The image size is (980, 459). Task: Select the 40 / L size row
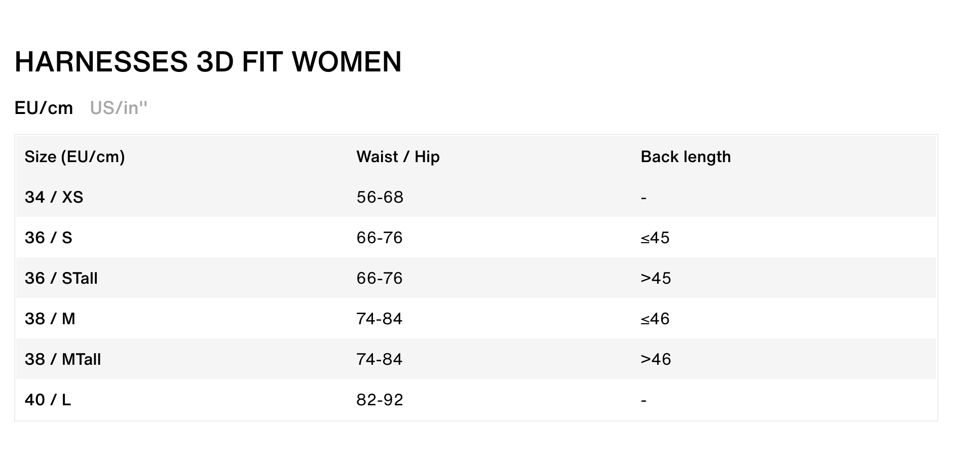476,400
